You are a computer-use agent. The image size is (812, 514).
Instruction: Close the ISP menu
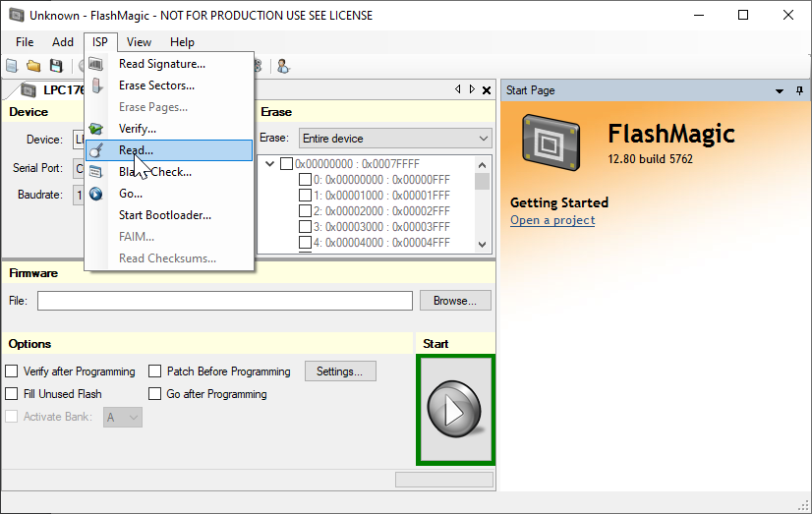(100, 42)
